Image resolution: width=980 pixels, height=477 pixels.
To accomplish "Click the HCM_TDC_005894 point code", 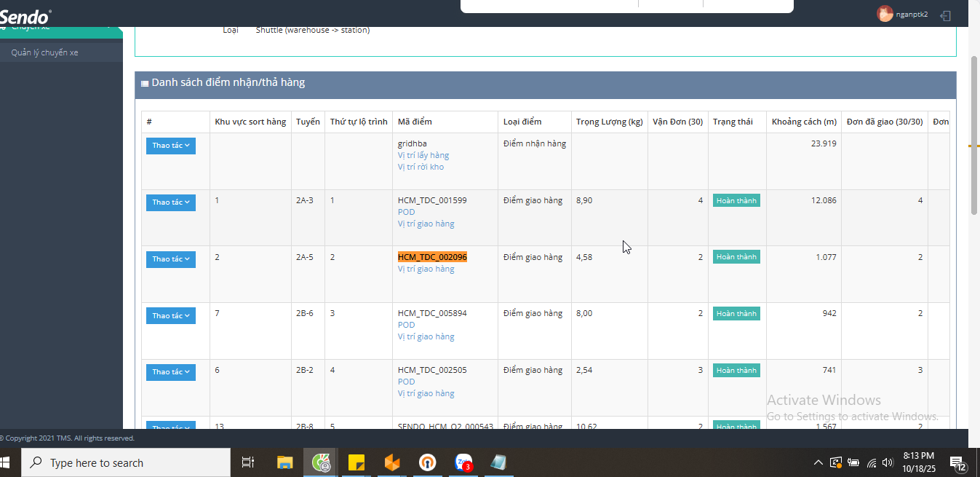I will (432, 313).
